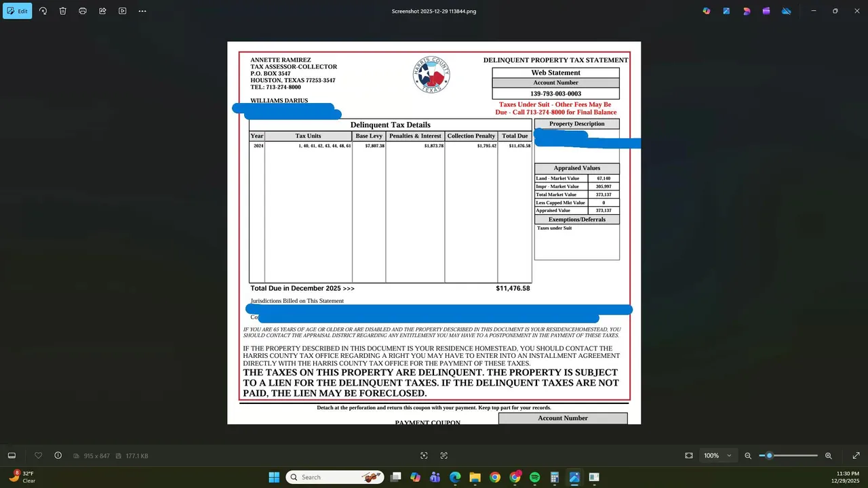Open the 100% zoom level dropdown
The width and height of the screenshot is (868, 488).
(x=718, y=455)
